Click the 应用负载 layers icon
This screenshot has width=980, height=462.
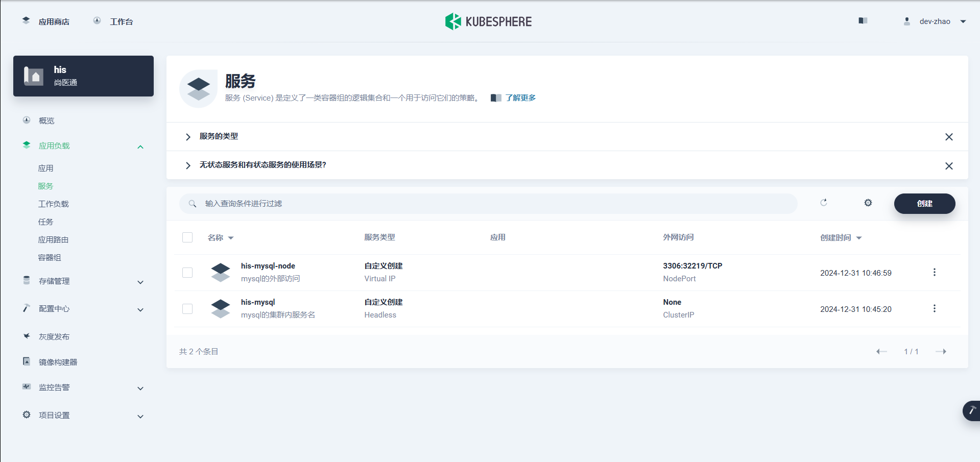coord(27,145)
